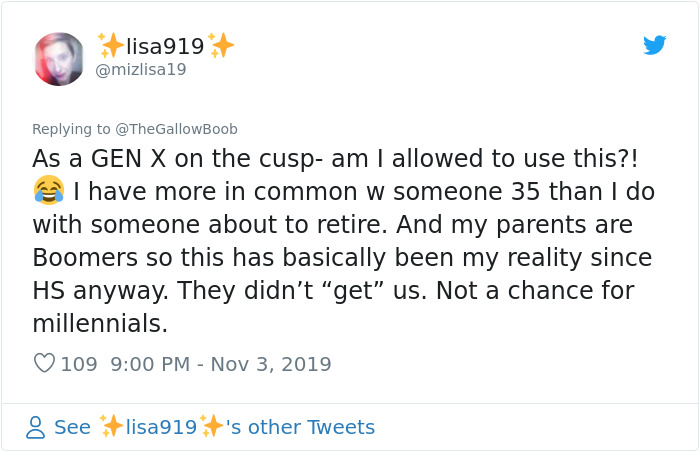Click the word "Boomers" in the tweet
Viewport: 700px width, 452px height.
click(89, 257)
